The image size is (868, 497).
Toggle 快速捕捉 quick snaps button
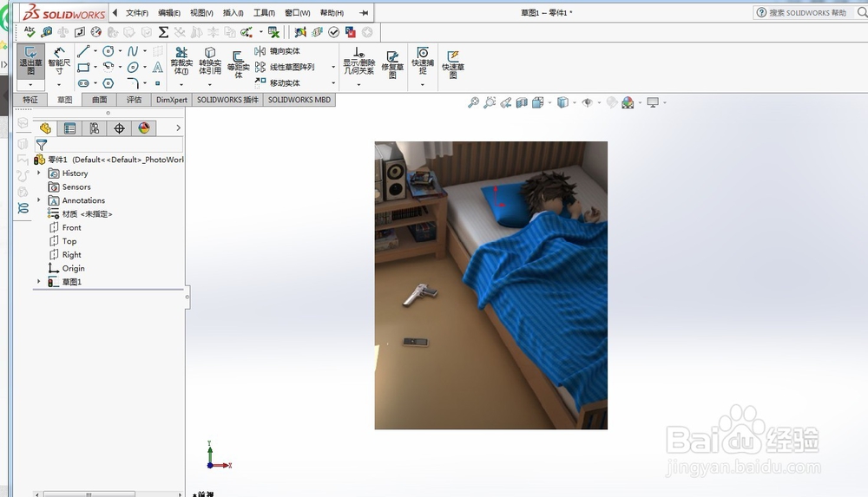(423, 61)
